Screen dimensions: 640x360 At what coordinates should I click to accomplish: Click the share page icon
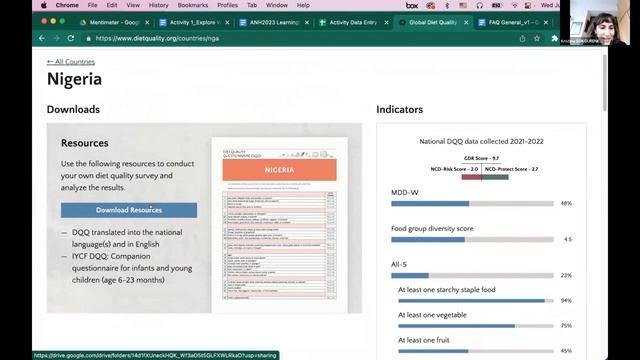pos(522,38)
